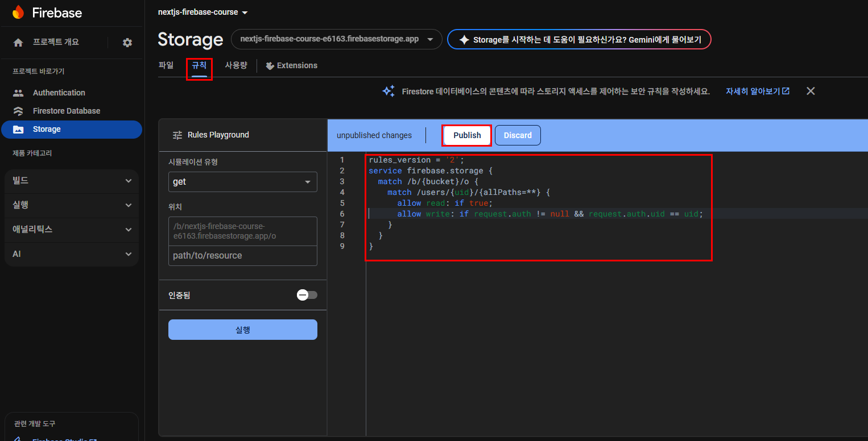
Task: Toggle the 인증됨 authenticated switch
Action: point(307,295)
